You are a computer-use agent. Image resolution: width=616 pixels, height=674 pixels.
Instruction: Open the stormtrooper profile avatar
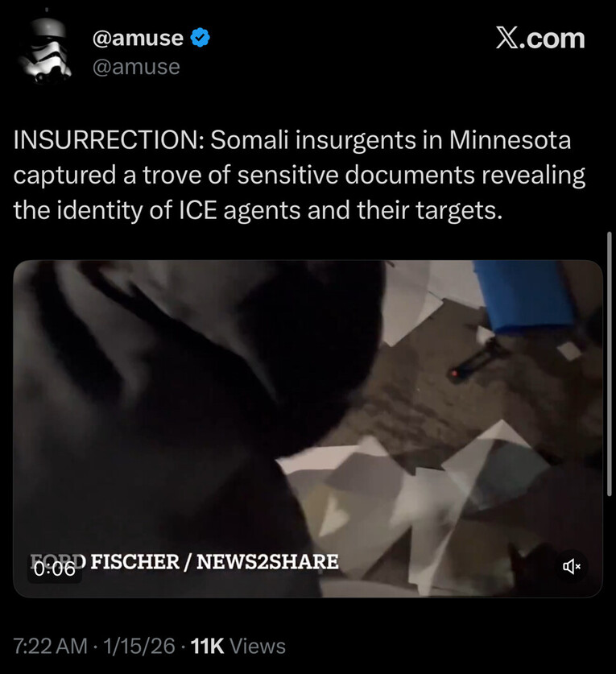pos(46,52)
